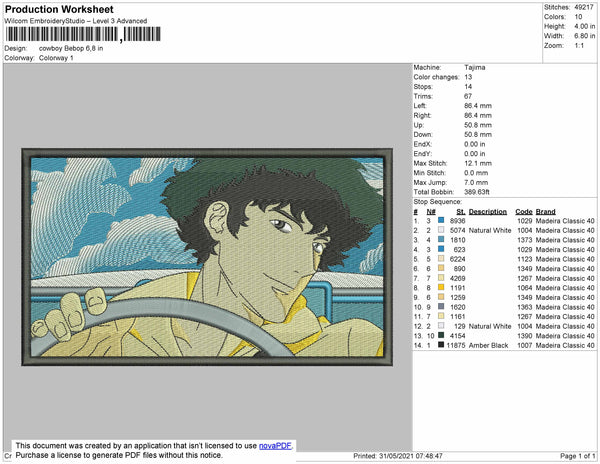Click the Trims value "67"

click(x=468, y=96)
